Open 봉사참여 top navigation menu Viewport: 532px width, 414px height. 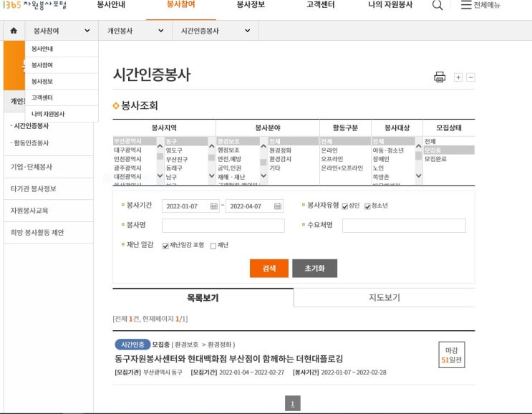181,5
